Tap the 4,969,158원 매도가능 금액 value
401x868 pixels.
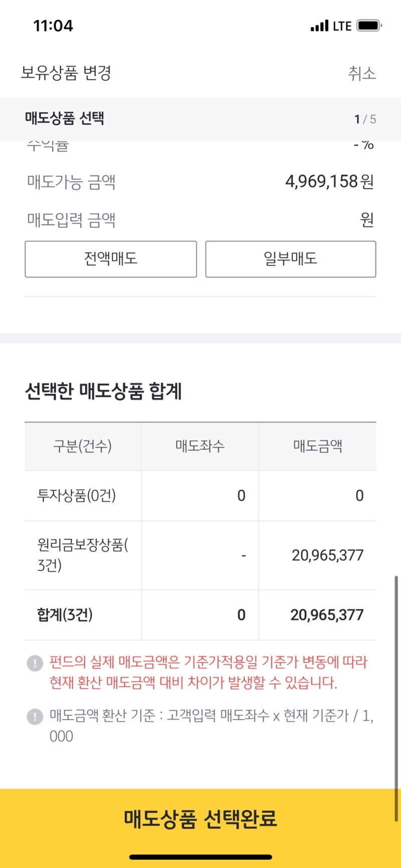(329, 181)
